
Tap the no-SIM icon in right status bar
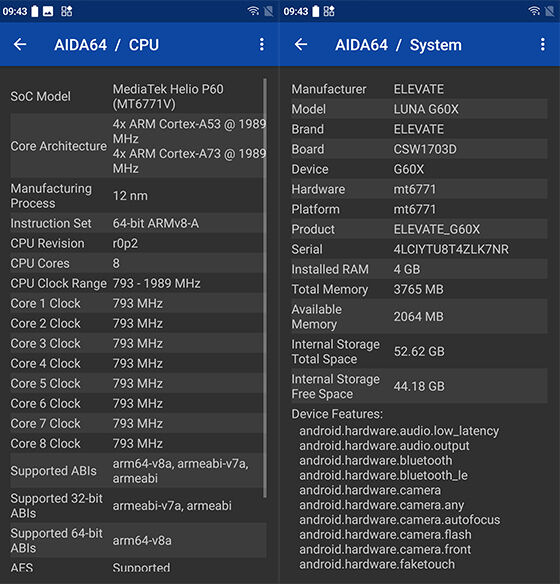549,12
